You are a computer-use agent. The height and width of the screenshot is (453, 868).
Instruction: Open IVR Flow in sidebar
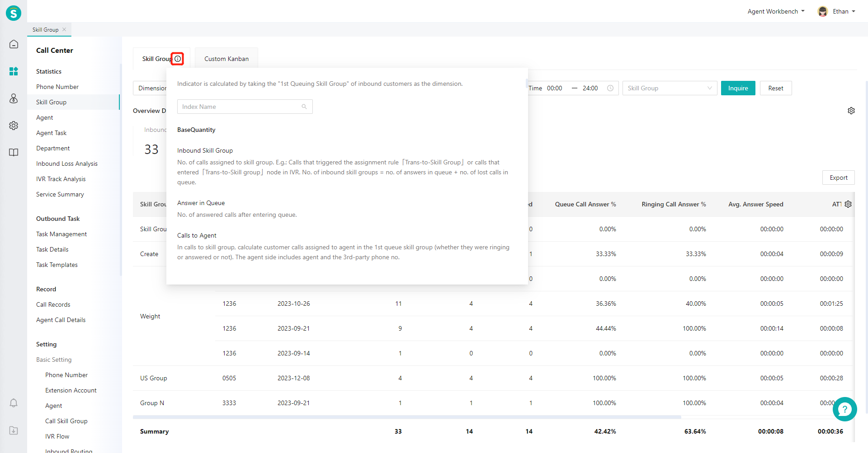click(x=57, y=436)
